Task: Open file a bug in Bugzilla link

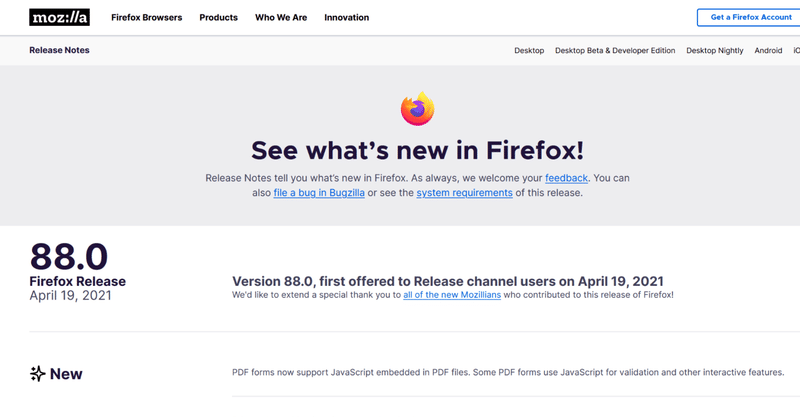Action: pos(319,193)
